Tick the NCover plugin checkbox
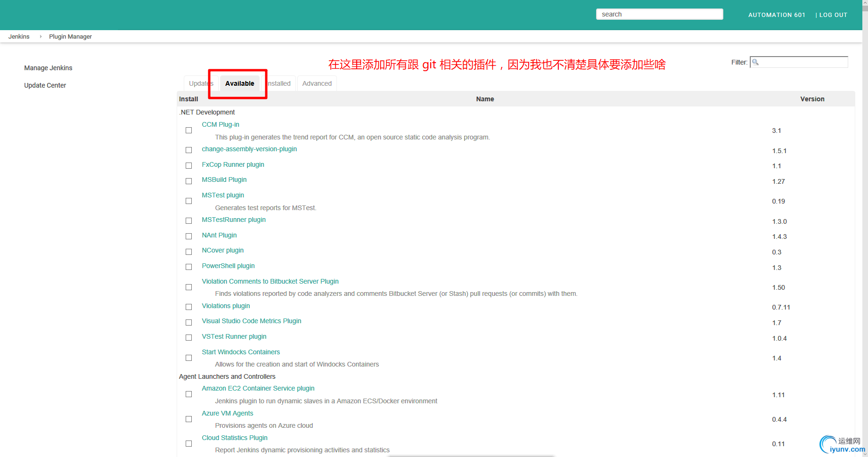 [x=188, y=252]
